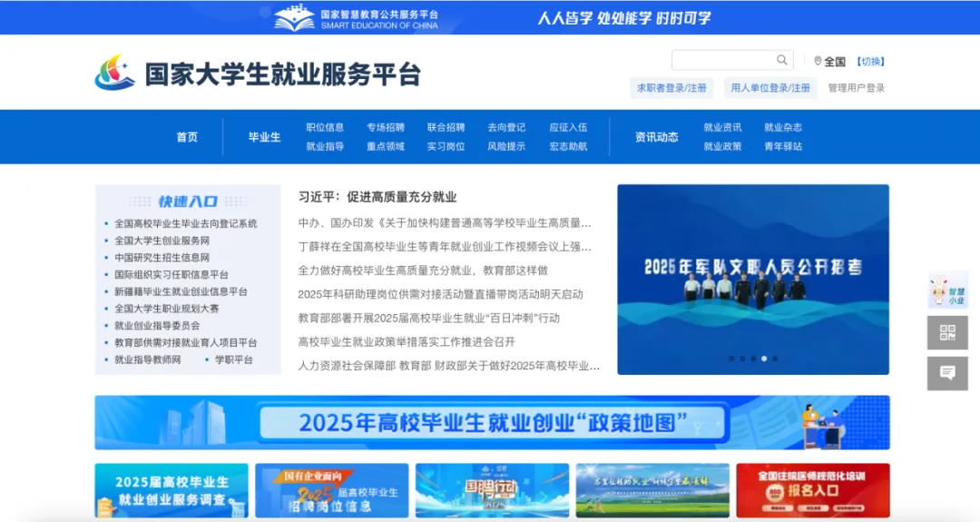Click the platform logo next to 国家大学生就业服务平台

point(115,73)
